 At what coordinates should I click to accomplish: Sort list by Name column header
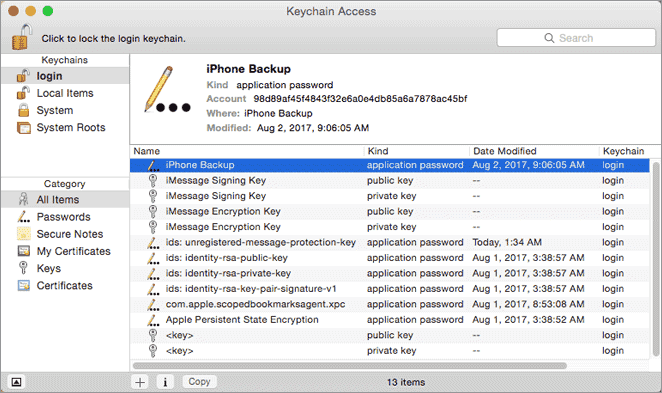(x=247, y=151)
